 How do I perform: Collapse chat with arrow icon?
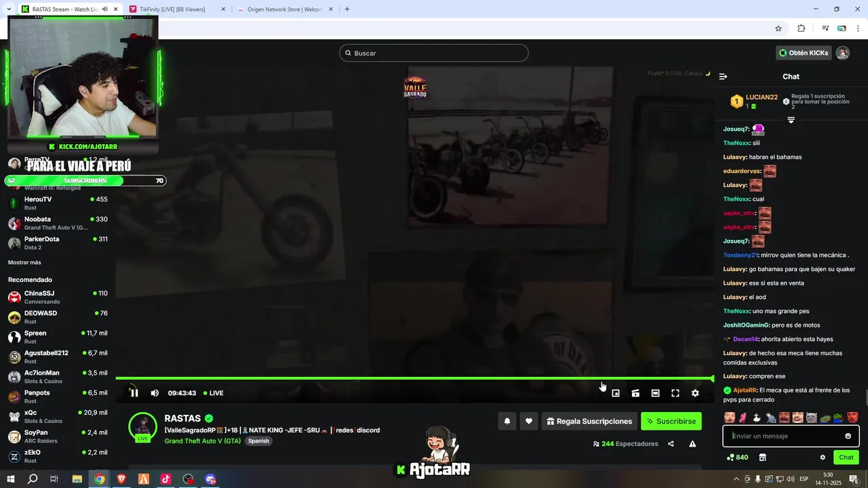click(723, 77)
